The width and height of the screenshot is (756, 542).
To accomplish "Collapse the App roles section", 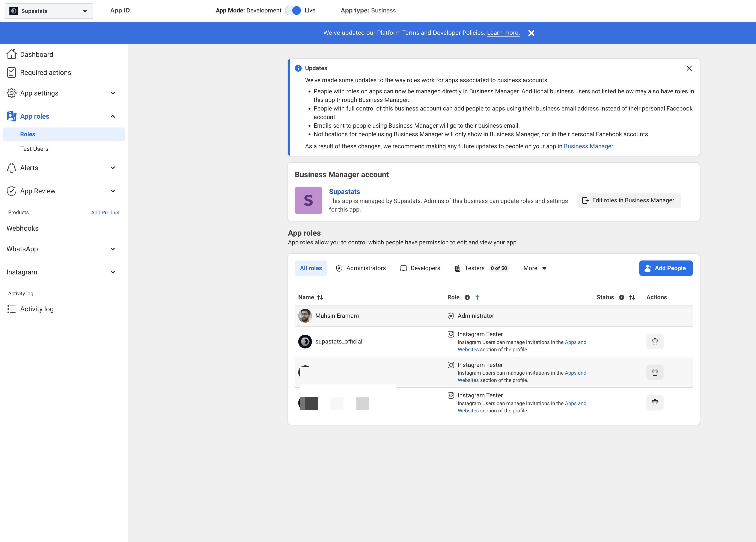I will (x=113, y=117).
